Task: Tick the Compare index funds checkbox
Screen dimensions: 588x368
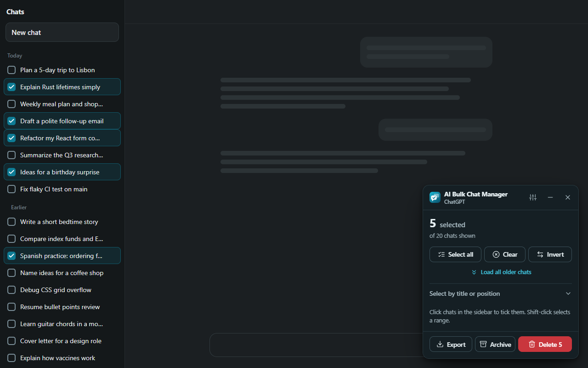Action: 11,239
